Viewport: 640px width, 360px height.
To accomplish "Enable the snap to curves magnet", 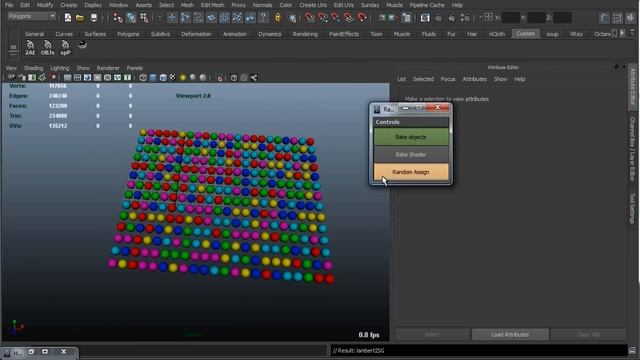I will pyautogui.click(x=323, y=18).
